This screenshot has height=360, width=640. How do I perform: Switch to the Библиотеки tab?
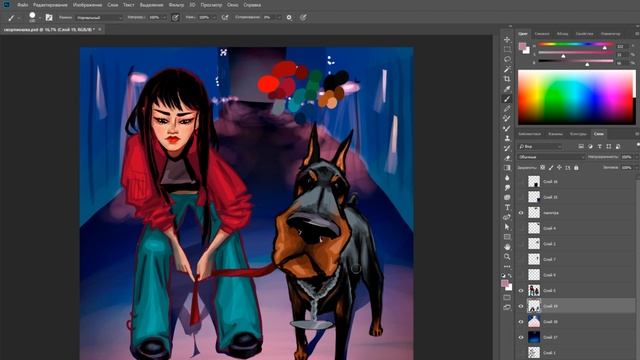point(529,134)
